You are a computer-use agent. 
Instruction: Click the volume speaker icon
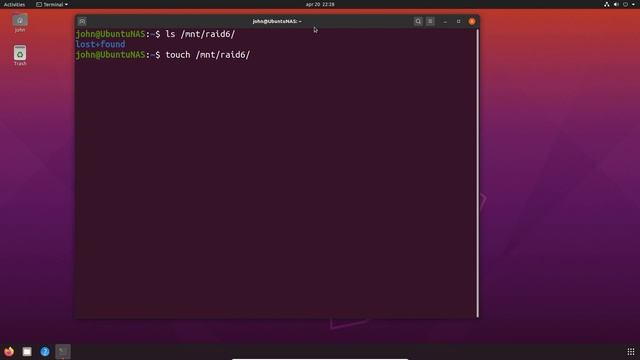(x=616, y=4)
